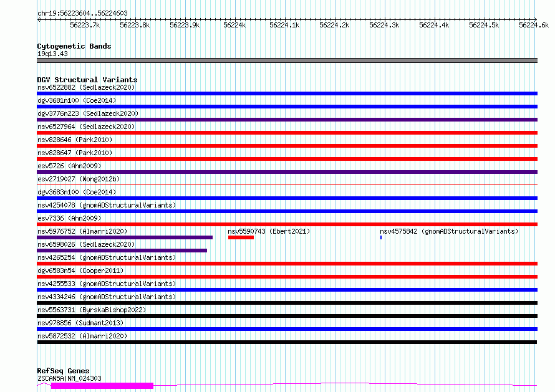This screenshot has height=392, width=555.
Task: Click the 56223.7k ruler position
Action: 85,25
